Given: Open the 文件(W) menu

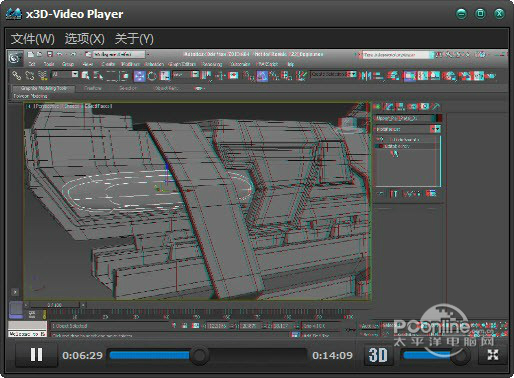Looking at the screenshot, I should pos(33,39).
